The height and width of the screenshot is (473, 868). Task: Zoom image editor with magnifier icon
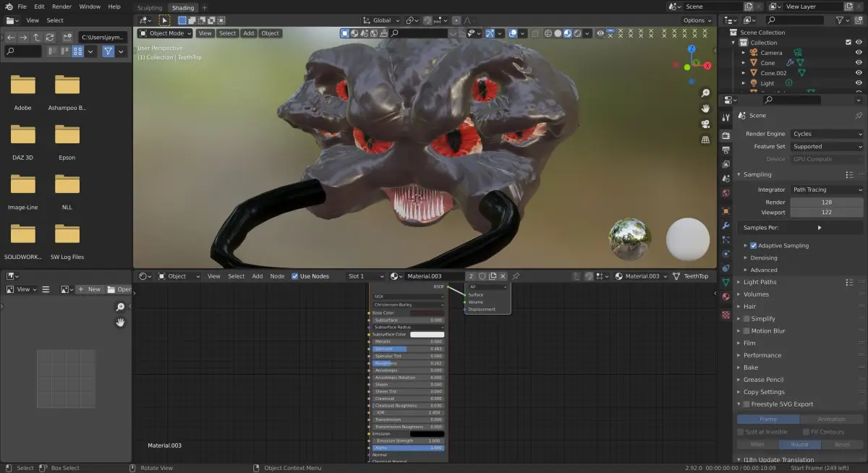click(120, 307)
